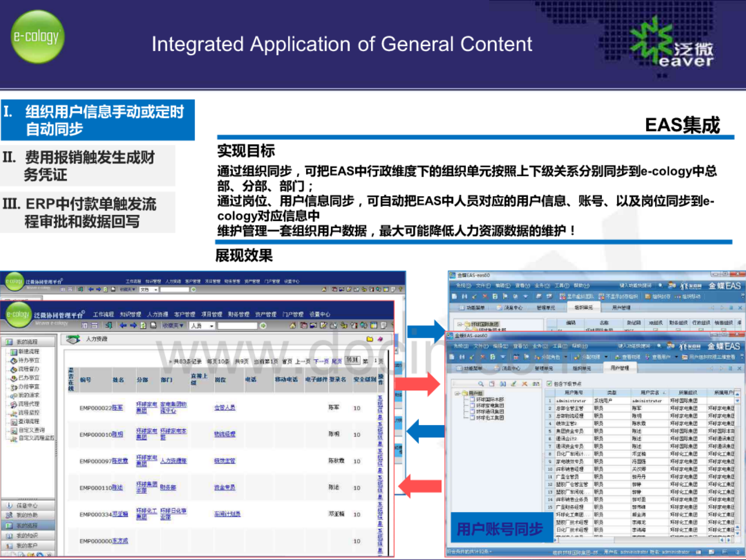Click the forward arrow in e-cology front toolbar
This screenshot has width=746, height=560.
click(x=133, y=325)
